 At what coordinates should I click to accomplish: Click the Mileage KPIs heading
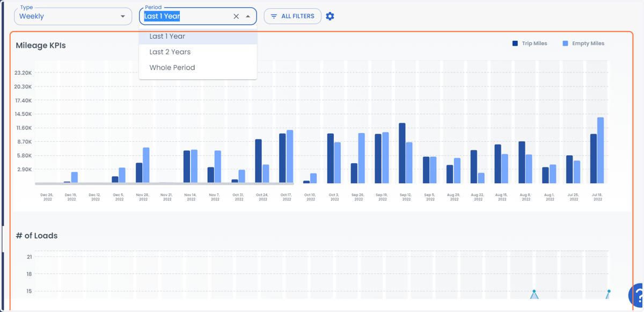tap(41, 46)
